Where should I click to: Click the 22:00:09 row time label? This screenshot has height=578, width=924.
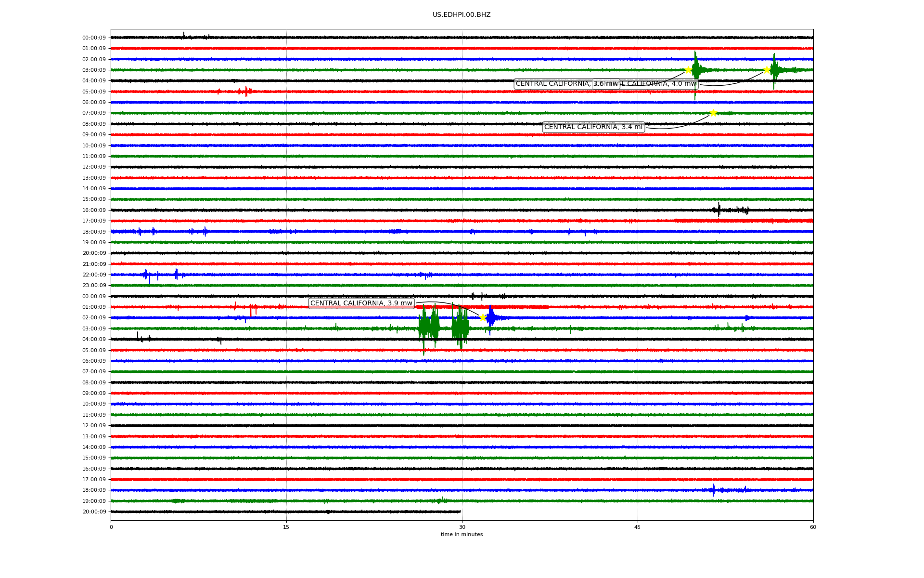tap(94, 275)
